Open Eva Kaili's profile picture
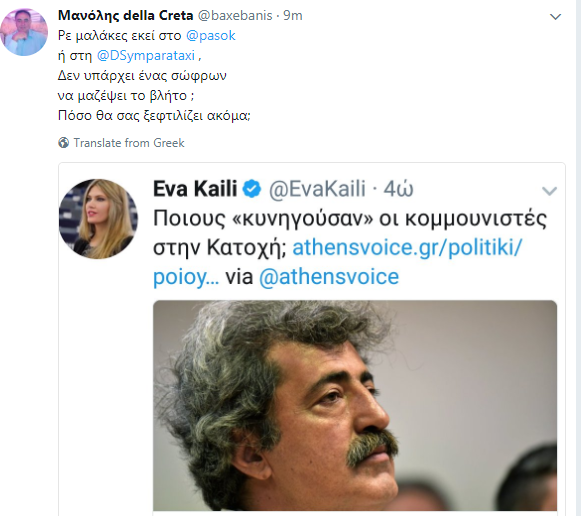The height and width of the screenshot is (516, 581). 99,219
